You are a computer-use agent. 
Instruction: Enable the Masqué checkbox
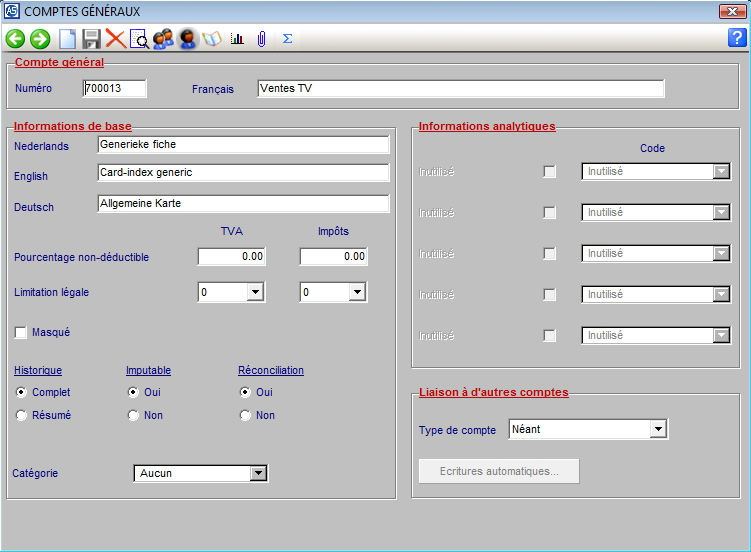click(21, 332)
